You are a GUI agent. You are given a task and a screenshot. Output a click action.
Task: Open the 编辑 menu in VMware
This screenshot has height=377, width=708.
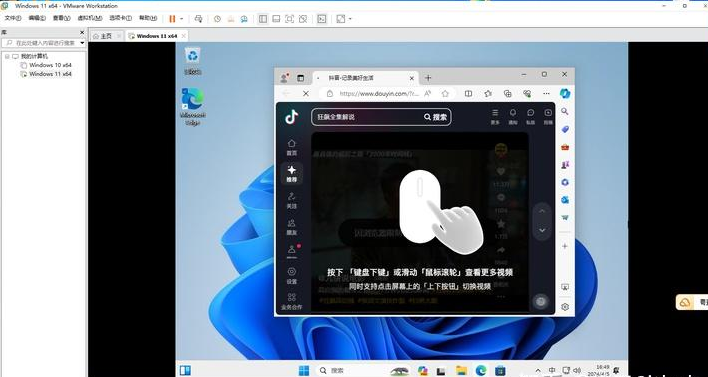click(x=37, y=19)
